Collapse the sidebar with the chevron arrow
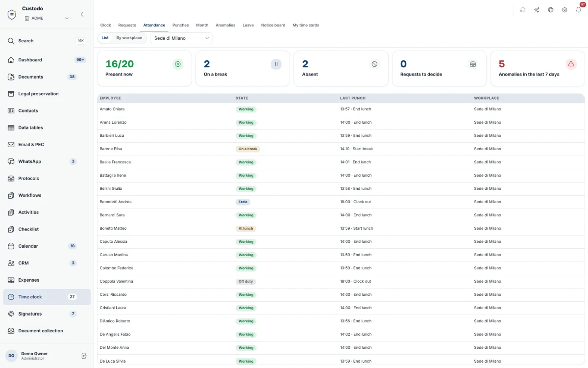 [x=82, y=15]
